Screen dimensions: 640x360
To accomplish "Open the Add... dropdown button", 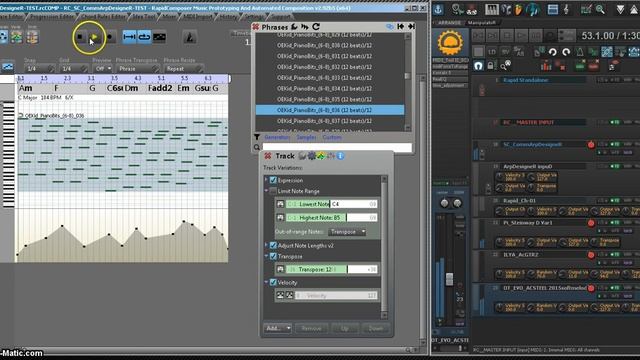I will [278, 328].
